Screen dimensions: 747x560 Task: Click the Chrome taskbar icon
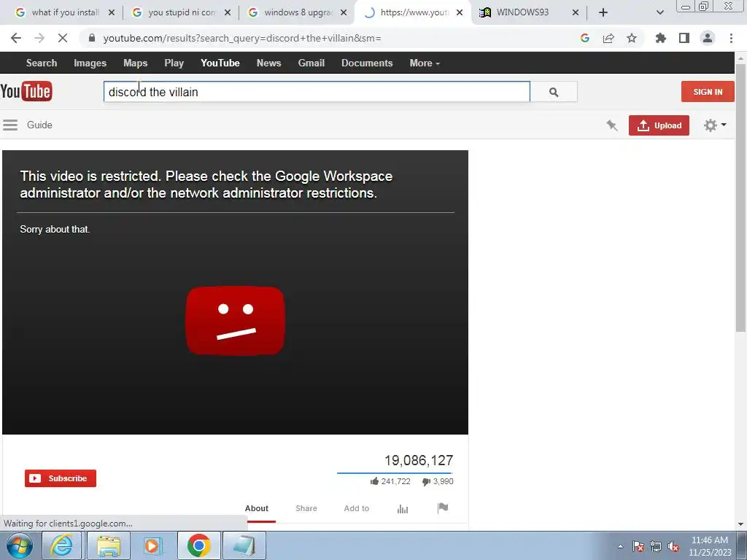pos(198,545)
